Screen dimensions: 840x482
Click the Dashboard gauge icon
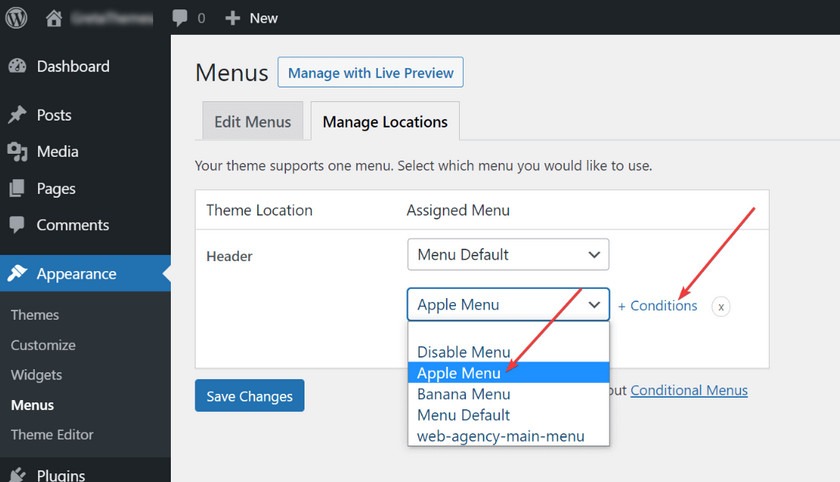pos(17,66)
